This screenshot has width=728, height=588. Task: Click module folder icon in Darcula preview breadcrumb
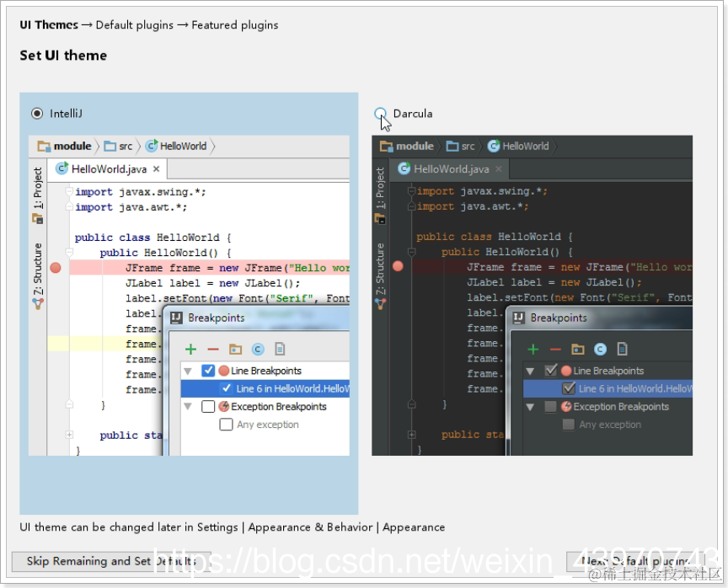tap(386, 147)
